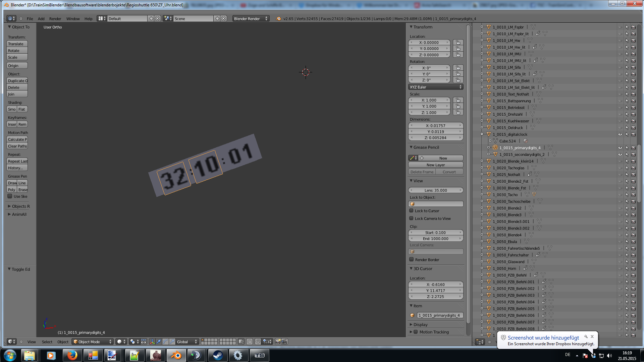Screen dimensions: 644x362
Task: Open the Object Mode selector dropdown
Action: [93, 342]
